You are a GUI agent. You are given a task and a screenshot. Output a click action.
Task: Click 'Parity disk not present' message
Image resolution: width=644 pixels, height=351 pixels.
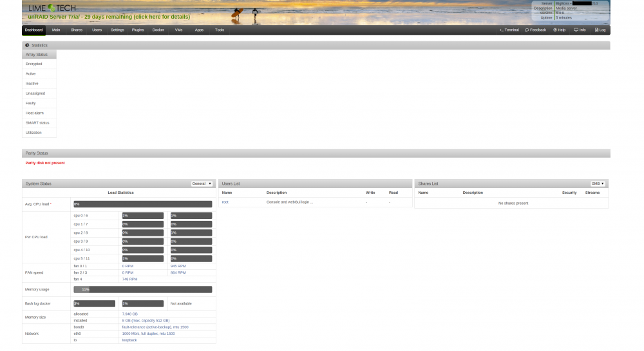[45, 163]
